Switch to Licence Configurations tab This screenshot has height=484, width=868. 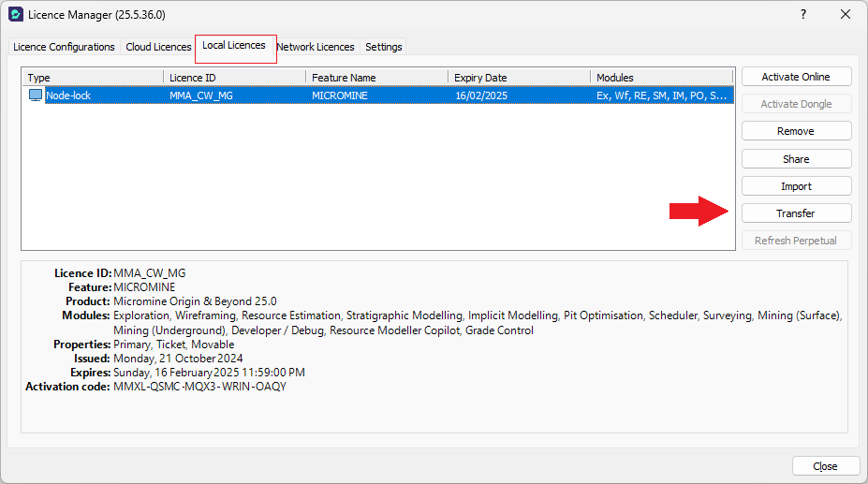point(64,47)
